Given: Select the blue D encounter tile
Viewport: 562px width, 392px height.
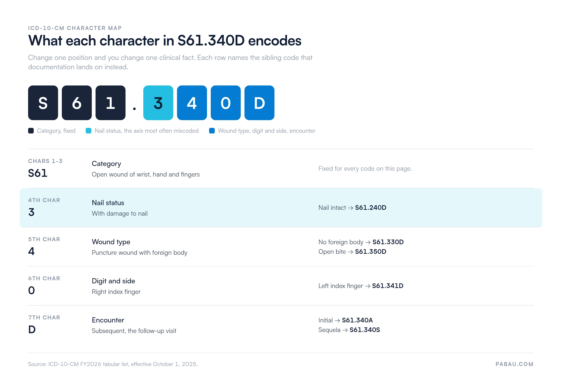Looking at the screenshot, I should coord(259,103).
